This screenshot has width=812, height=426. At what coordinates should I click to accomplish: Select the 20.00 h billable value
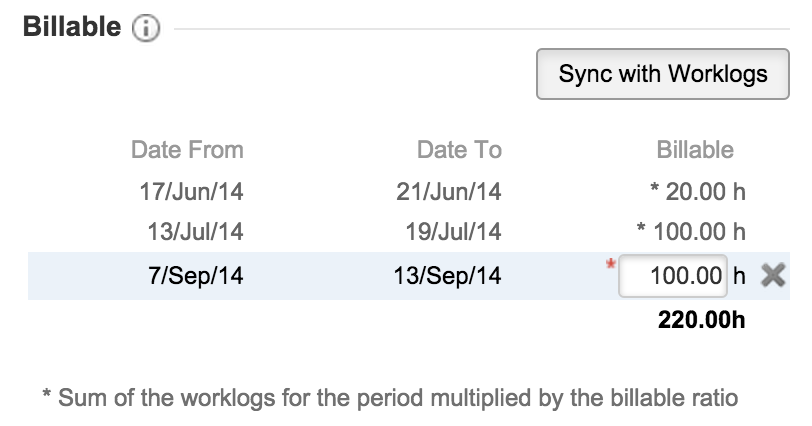(x=697, y=191)
